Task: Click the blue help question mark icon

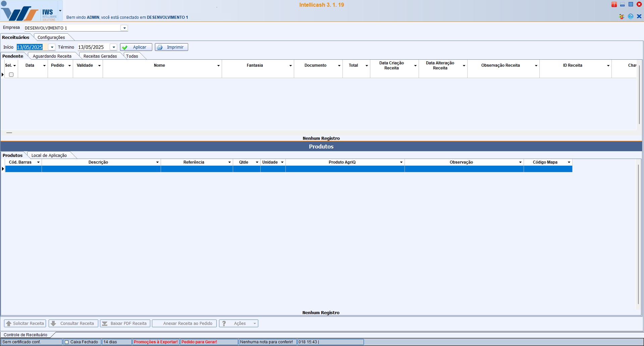Action: pyautogui.click(x=631, y=16)
